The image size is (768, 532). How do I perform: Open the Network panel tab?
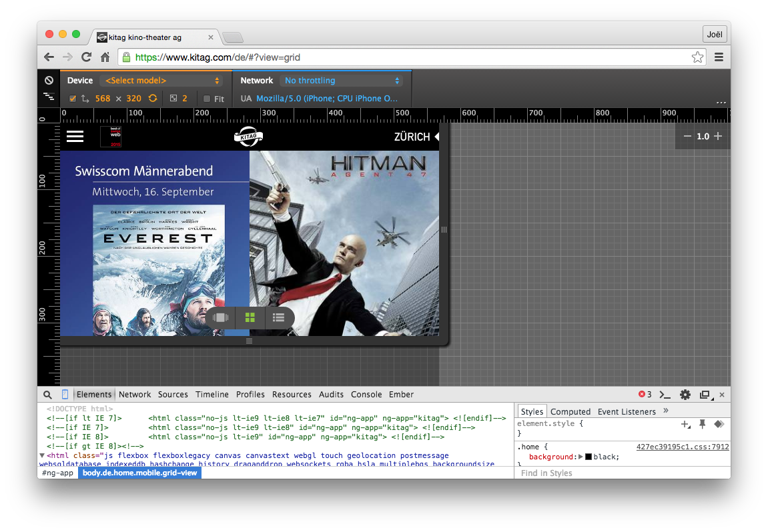pos(135,395)
